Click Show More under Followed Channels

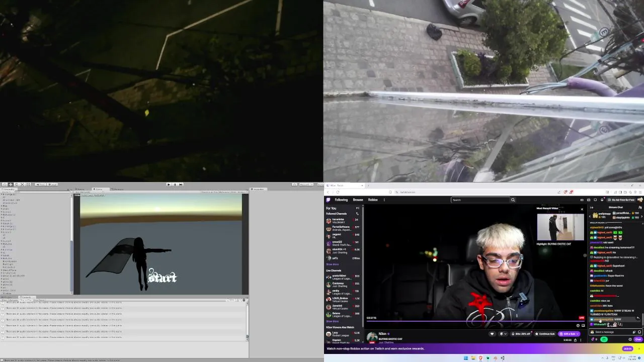[332, 264]
